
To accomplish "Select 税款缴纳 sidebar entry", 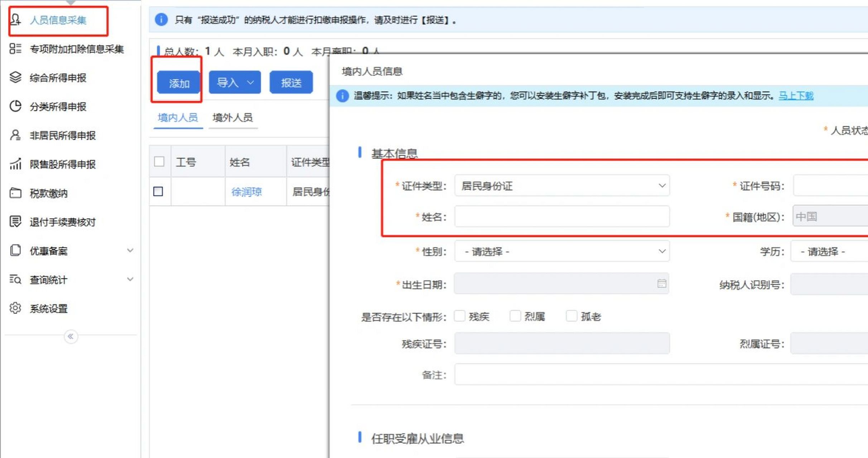I will [49, 193].
